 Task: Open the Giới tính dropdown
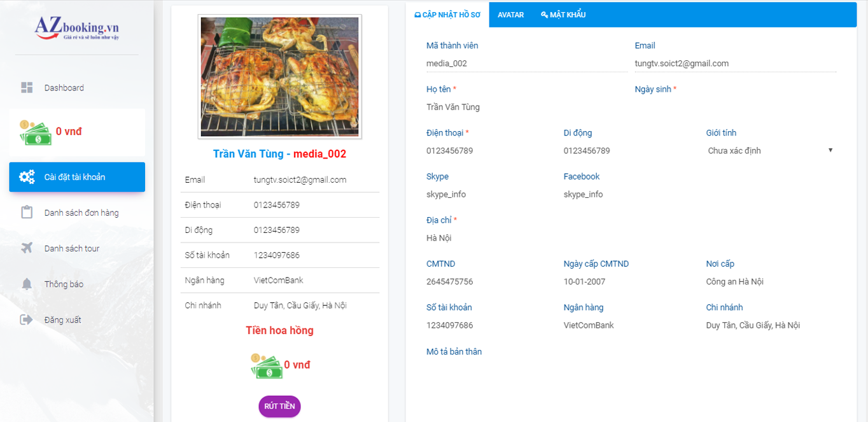pyautogui.click(x=769, y=151)
